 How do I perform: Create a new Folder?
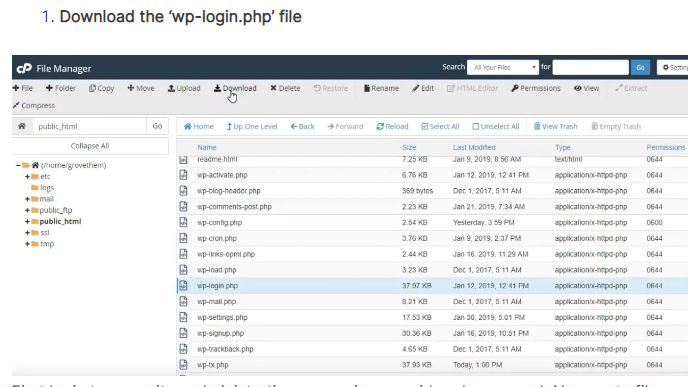click(x=61, y=88)
